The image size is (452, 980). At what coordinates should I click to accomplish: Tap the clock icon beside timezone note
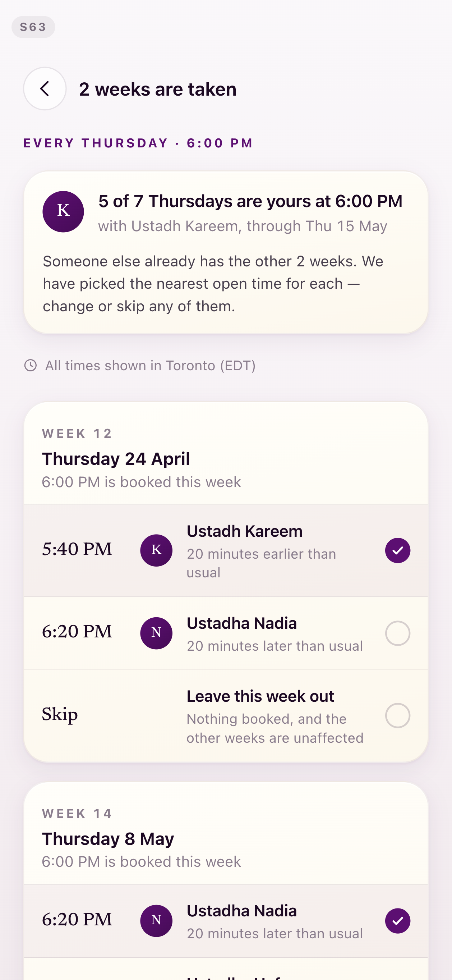[x=31, y=365]
